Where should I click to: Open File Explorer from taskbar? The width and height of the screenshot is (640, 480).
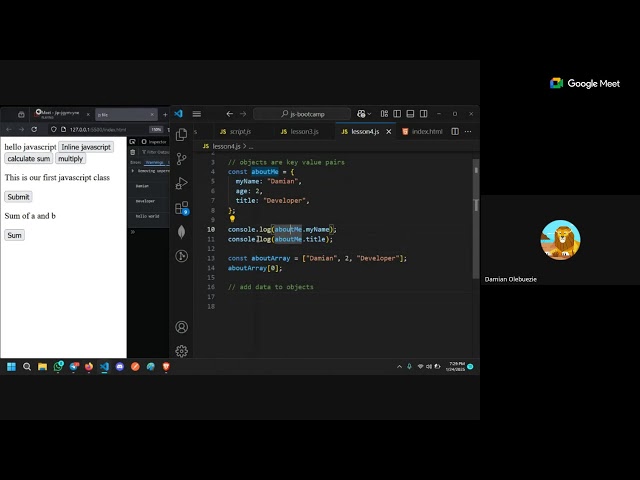tap(42, 367)
